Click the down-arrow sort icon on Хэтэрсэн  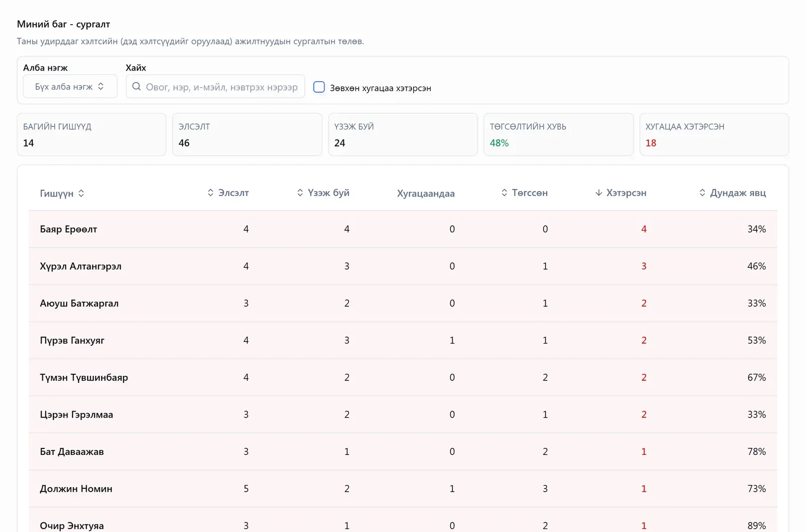[598, 192]
